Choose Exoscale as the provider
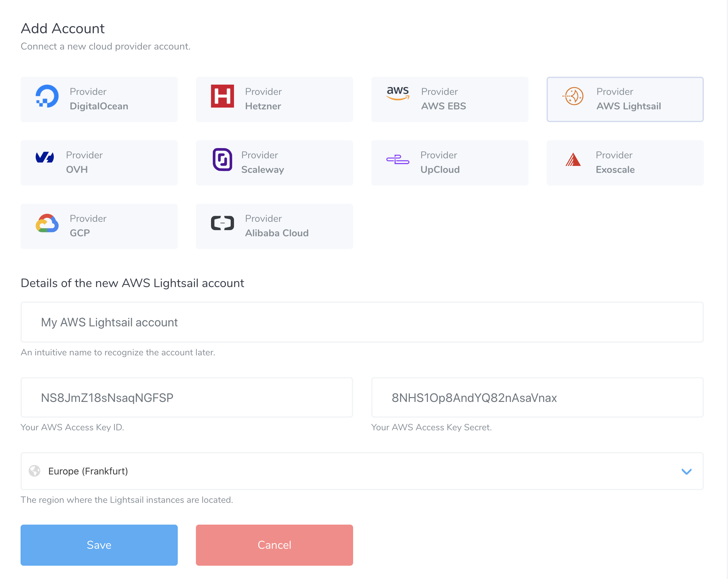 [x=625, y=163]
